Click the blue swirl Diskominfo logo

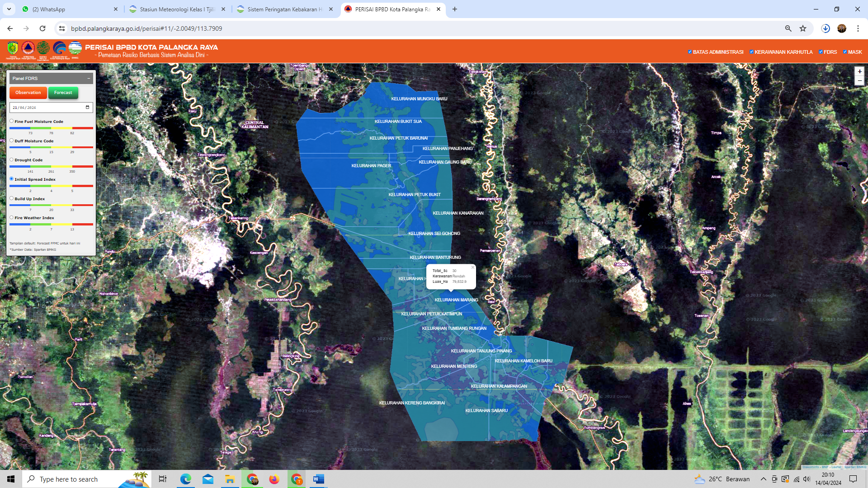point(59,48)
